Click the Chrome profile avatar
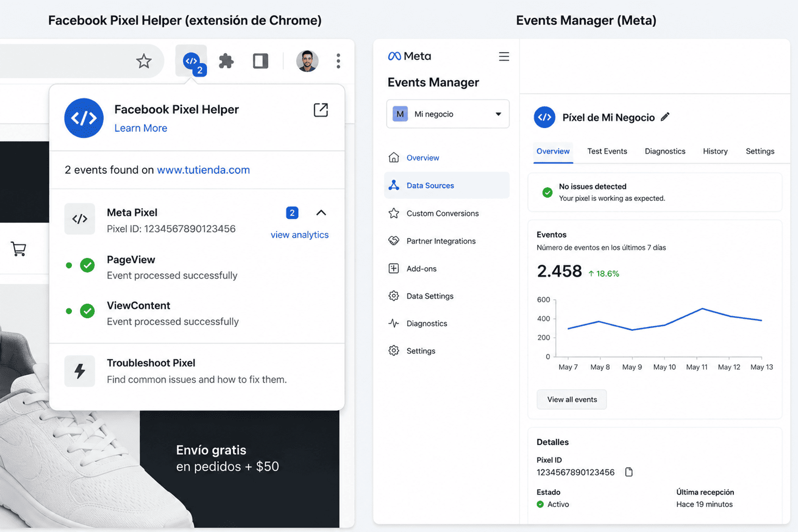Screen dimensions: 798x532 point(307,61)
